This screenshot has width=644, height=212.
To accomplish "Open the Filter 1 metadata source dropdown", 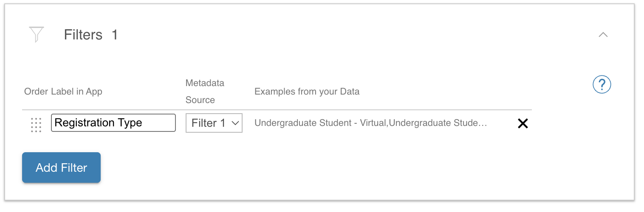I will click(214, 123).
